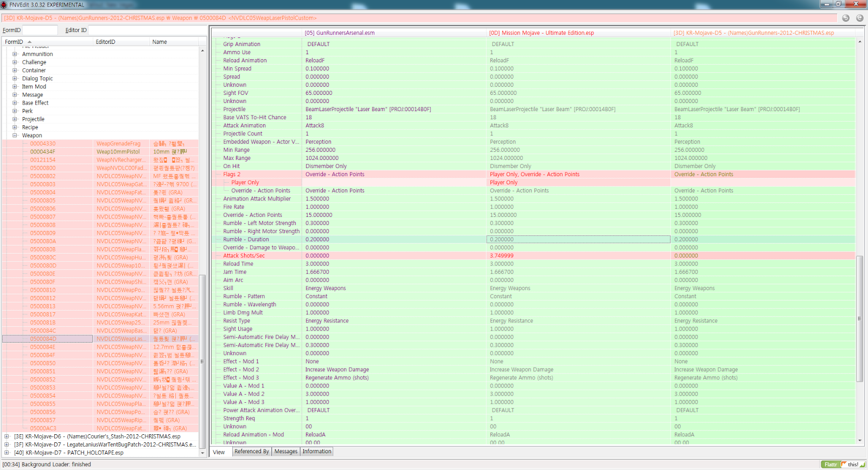Switch to the View tab
Image resolution: width=868 pixels, height=470 pixels.
tap(219, 452)
